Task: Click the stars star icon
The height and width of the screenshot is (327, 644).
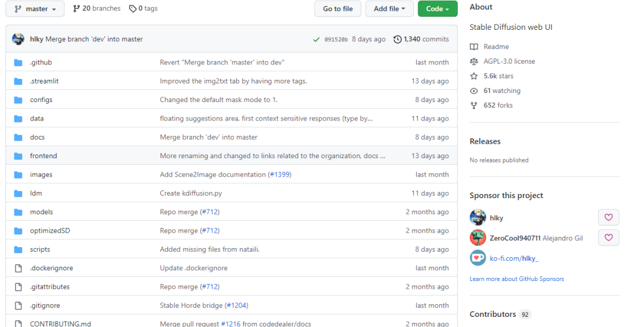Action: click(474, 76)
